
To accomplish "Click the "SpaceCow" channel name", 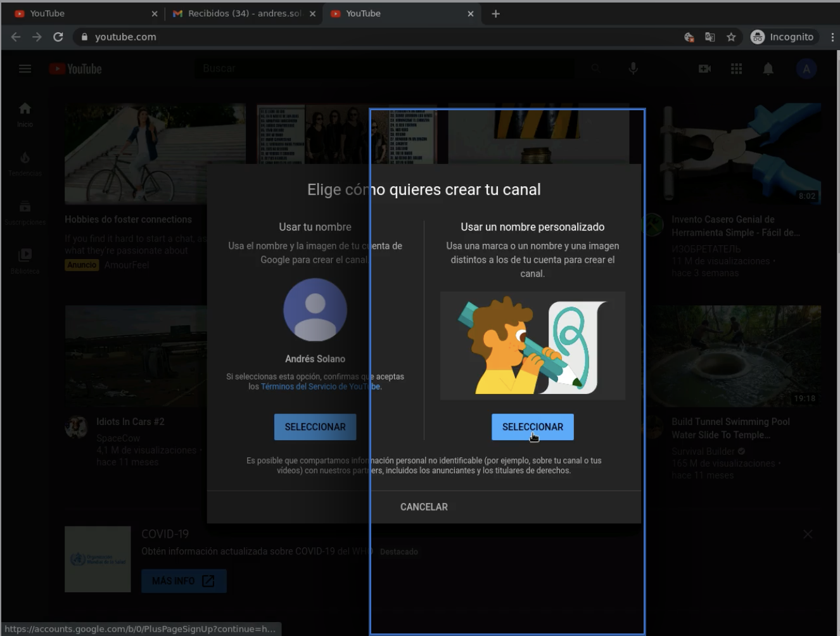I will tap(118, 438).
